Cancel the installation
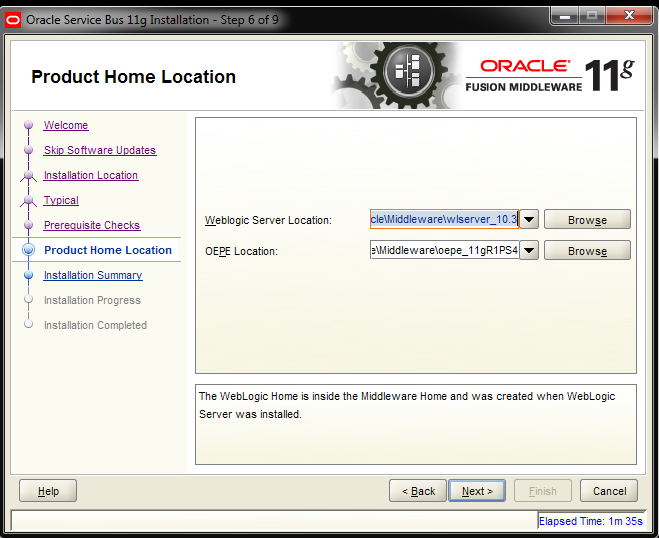Image resolution: width=659 pixels, height=538 pixels. click(x=609, y=491)
